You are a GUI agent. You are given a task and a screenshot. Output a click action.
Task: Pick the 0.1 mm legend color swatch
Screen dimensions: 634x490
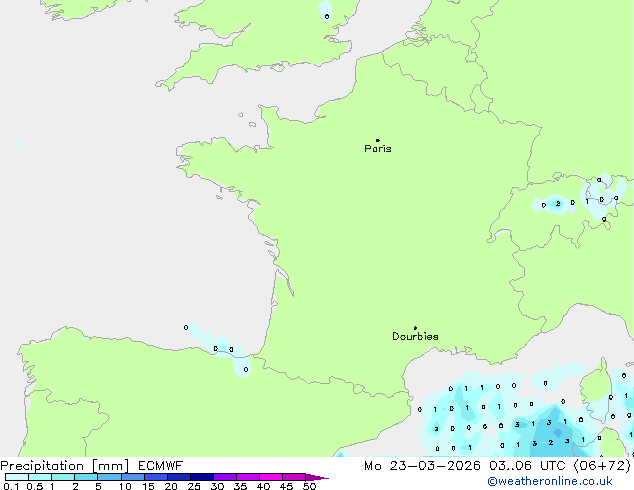17,477
